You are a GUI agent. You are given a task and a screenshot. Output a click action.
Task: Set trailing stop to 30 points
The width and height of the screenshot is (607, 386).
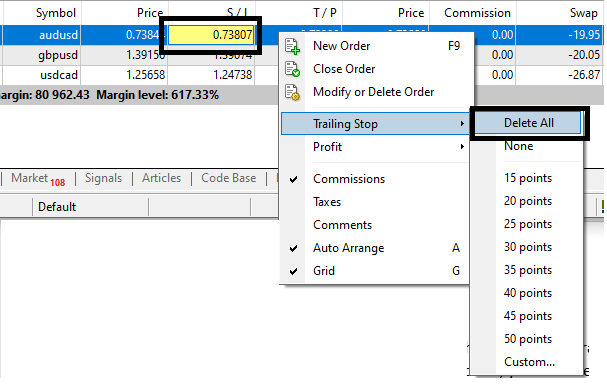[x=527, y=247]
